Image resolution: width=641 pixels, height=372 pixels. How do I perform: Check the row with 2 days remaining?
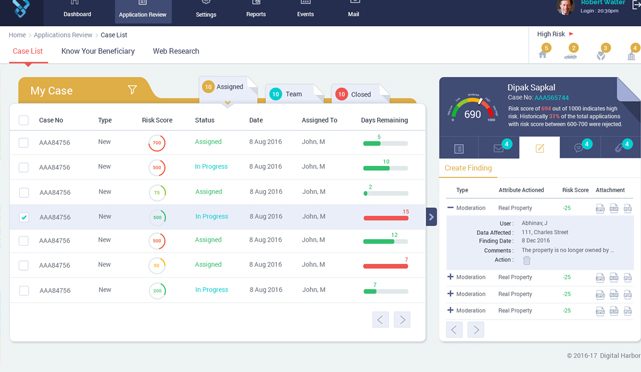[x=24, y=193]
